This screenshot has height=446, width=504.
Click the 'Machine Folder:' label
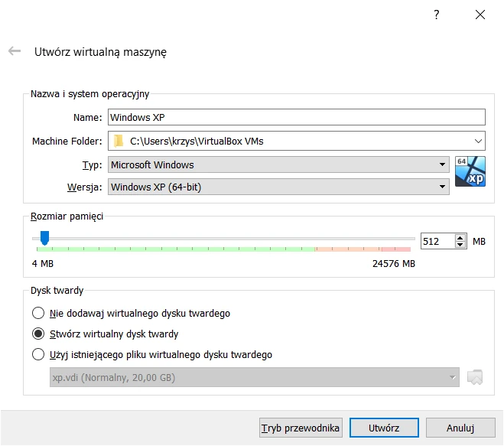pos(67,141)
